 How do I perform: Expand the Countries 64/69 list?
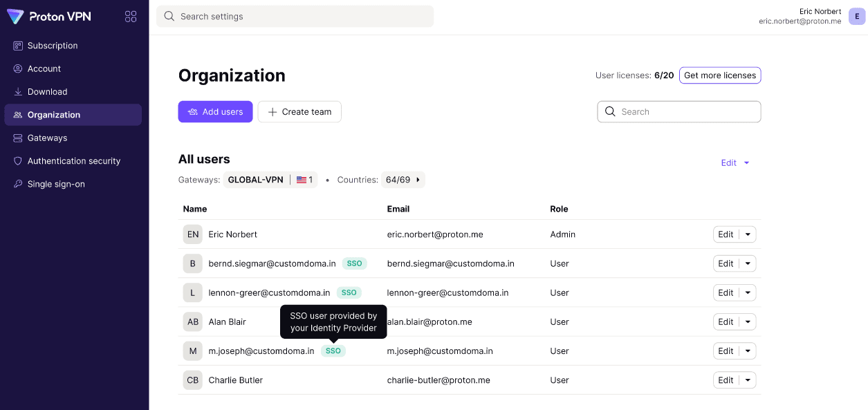coord(403,180)
